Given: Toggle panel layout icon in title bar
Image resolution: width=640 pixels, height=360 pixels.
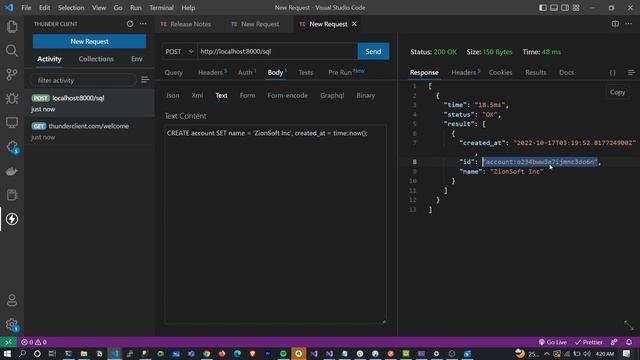Looking at the screenshot, I should tap(554, 8).
